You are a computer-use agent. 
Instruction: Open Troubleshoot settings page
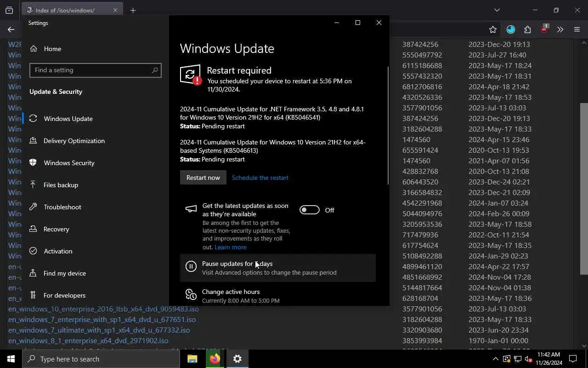click(x=62, y=207)
